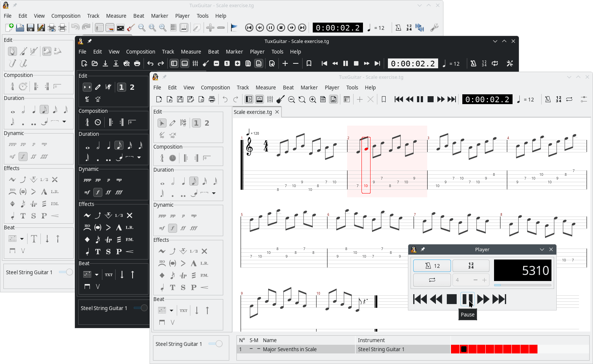
Task: Click the time signature 12/34 button in Player
Action: (471, 266)
